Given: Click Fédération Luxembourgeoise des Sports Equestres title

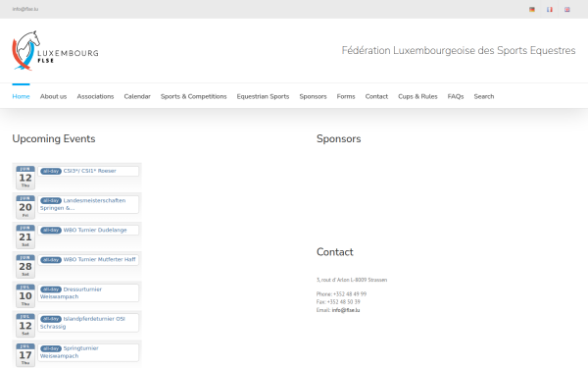Looking at the screenshot, I should 459,50.
